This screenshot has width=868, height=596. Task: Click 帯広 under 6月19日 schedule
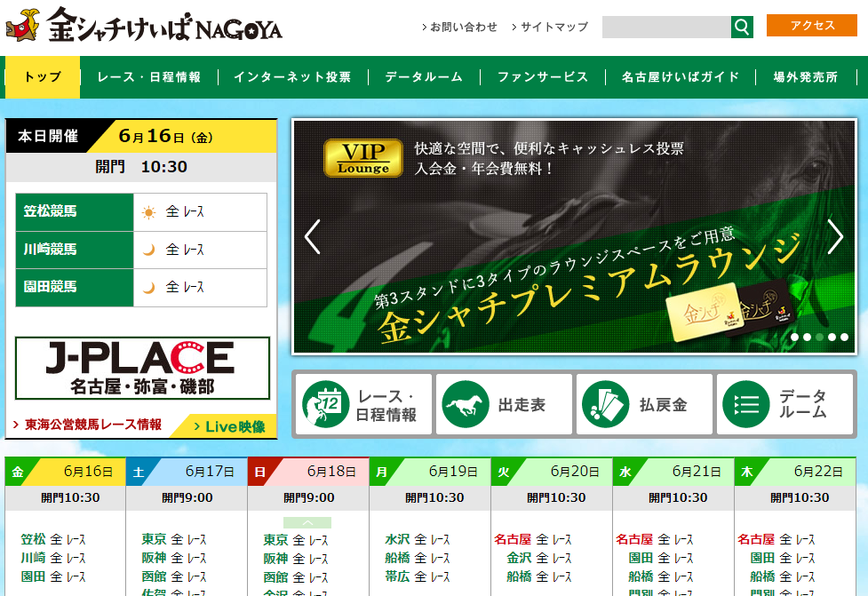point(397,576)
